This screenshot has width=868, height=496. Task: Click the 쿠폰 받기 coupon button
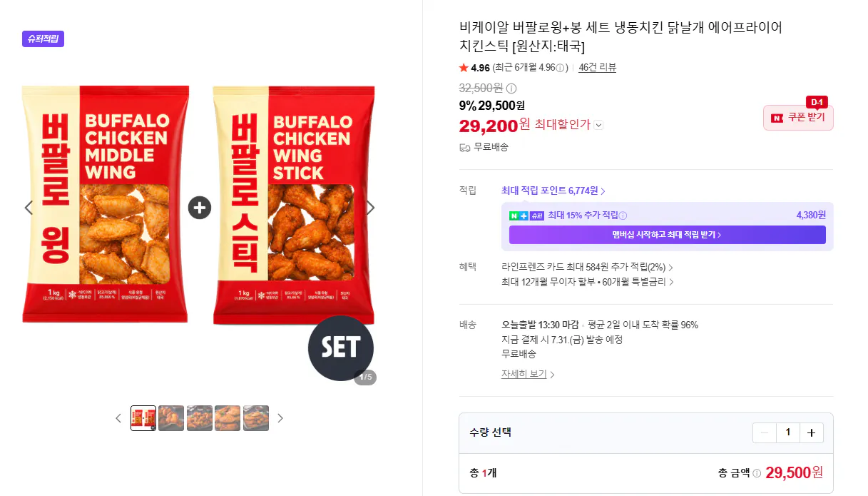coord(798,118)
